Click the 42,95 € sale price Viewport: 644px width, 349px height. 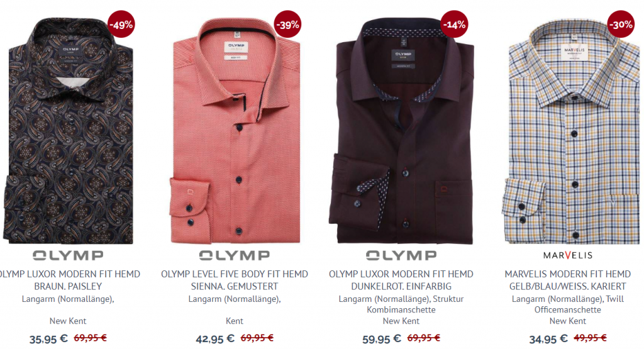click(x=215, y=339)
